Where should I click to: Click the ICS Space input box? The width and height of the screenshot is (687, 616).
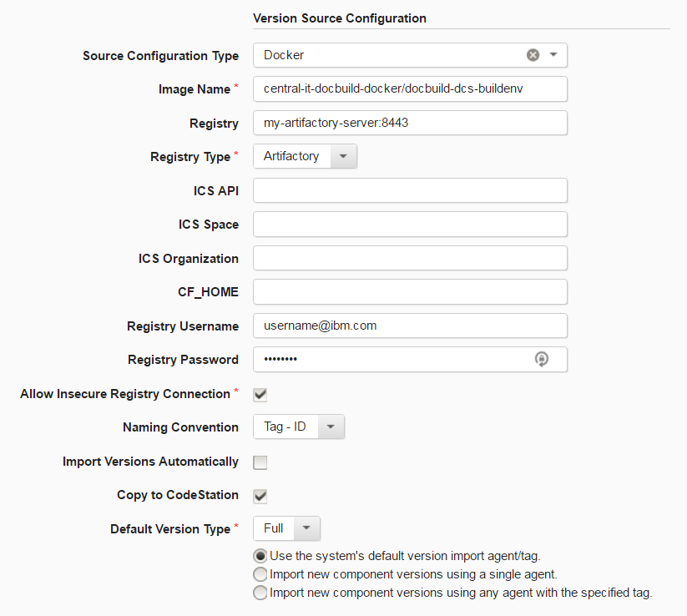click(409, 224)
